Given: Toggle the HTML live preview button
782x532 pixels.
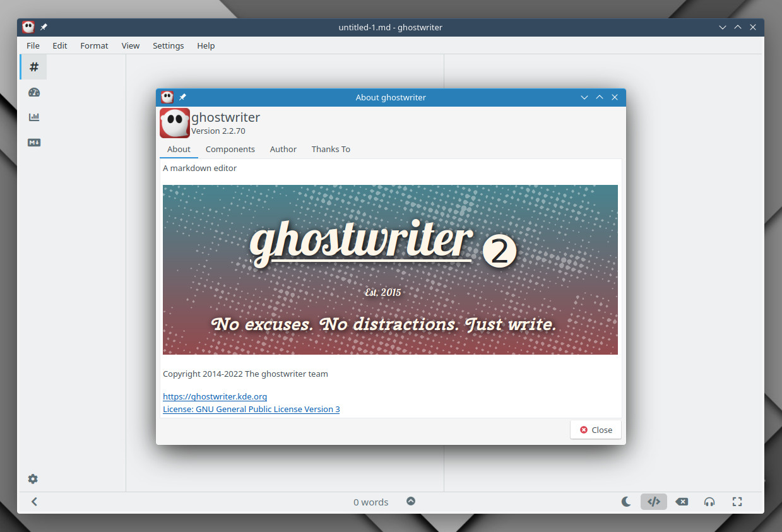Looking at the screenshot, I should coord(654,502).
